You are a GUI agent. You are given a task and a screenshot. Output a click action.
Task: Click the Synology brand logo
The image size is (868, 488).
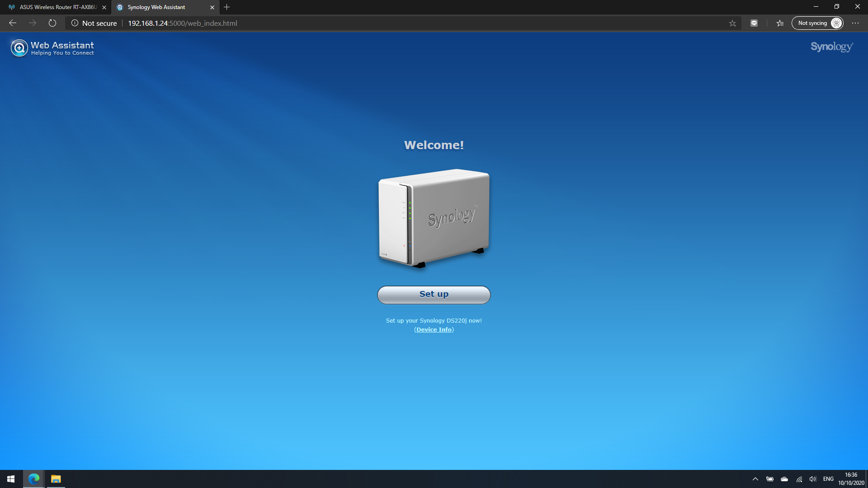coord(832,47)
